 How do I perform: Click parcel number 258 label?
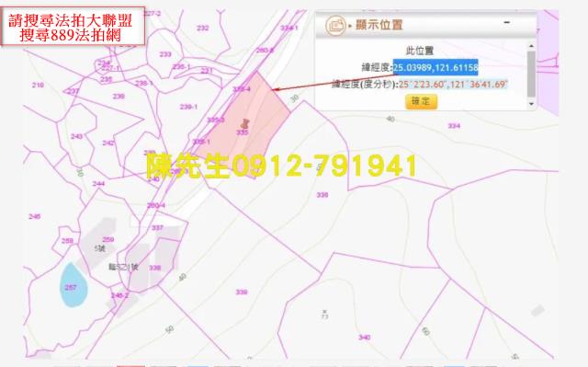67,241
